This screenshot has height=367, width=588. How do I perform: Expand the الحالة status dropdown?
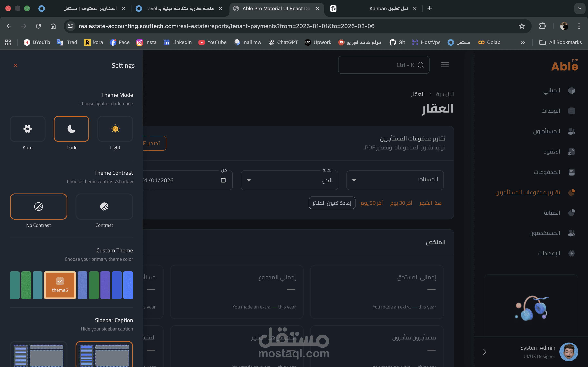(289, 180)
